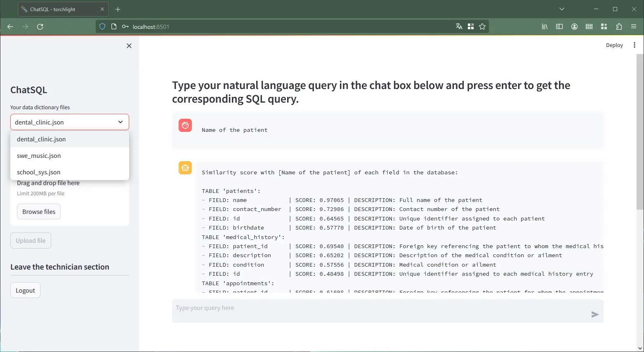Screen dimensions: 644x352
Task: Focus the 'Type your query here' input
Action: click(380, 308)
